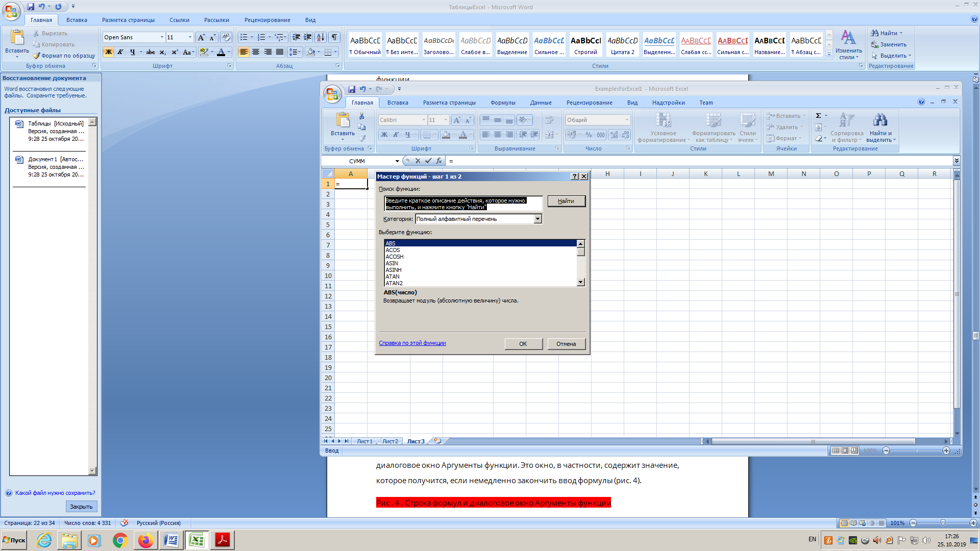The width and height of the screenshot is (980, 551).
Task: Open Excel Надстройки tab
Action: [668, 103]
